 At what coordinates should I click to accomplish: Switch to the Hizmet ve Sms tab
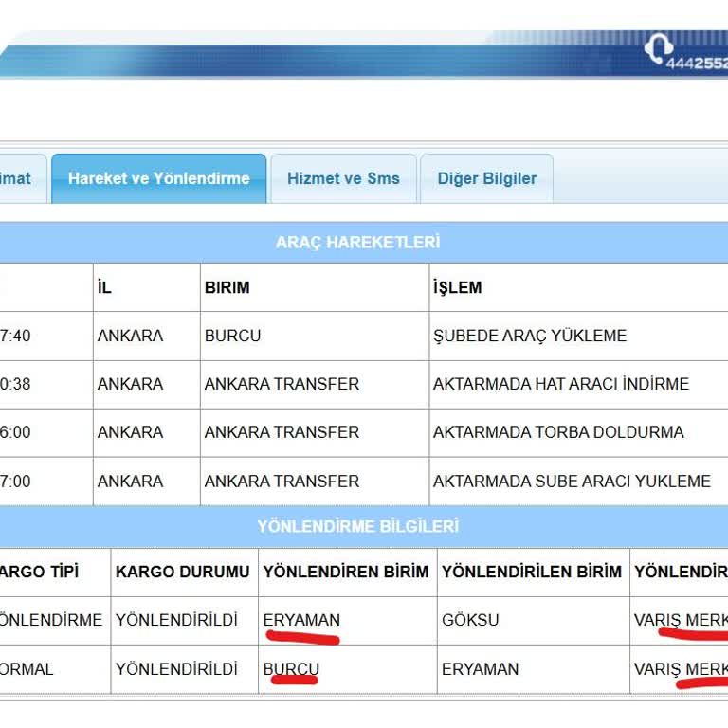(x=343, y=179)
